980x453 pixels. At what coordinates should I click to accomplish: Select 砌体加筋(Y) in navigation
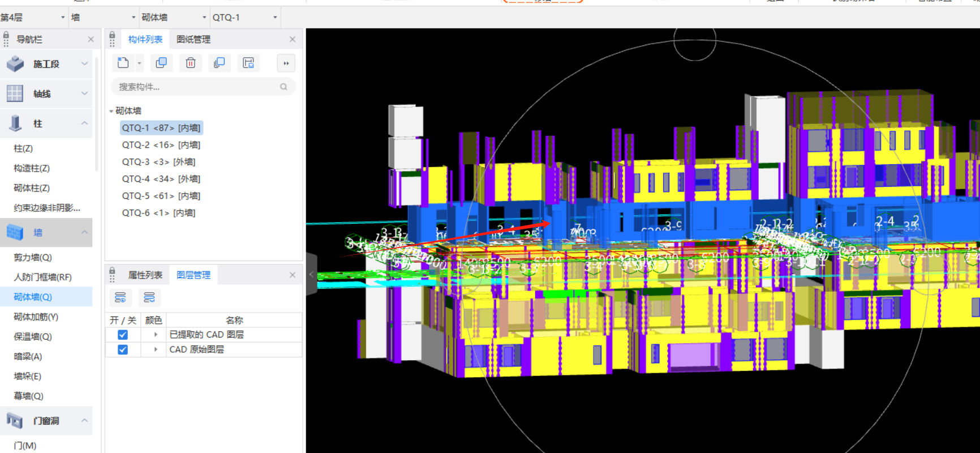[x=36, y=317]
